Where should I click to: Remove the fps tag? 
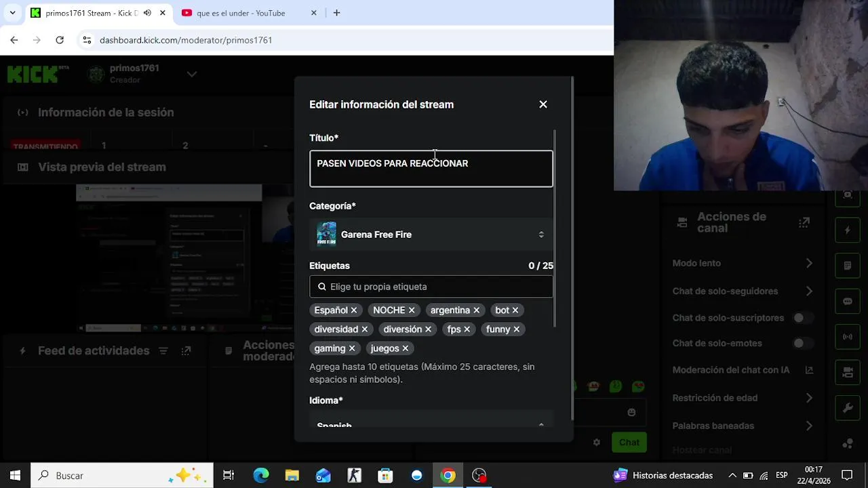tap(467, 329)
